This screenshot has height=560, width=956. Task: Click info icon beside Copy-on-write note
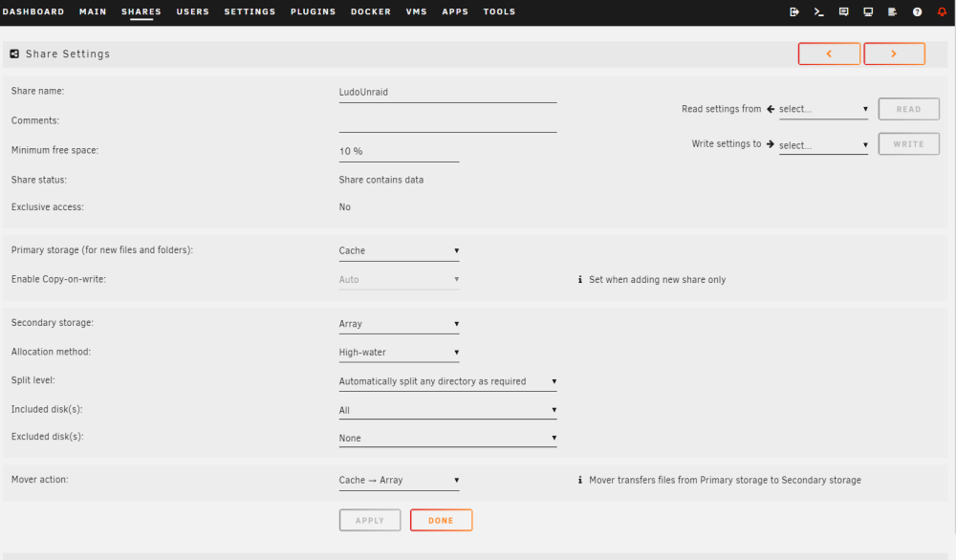(580, 279)
